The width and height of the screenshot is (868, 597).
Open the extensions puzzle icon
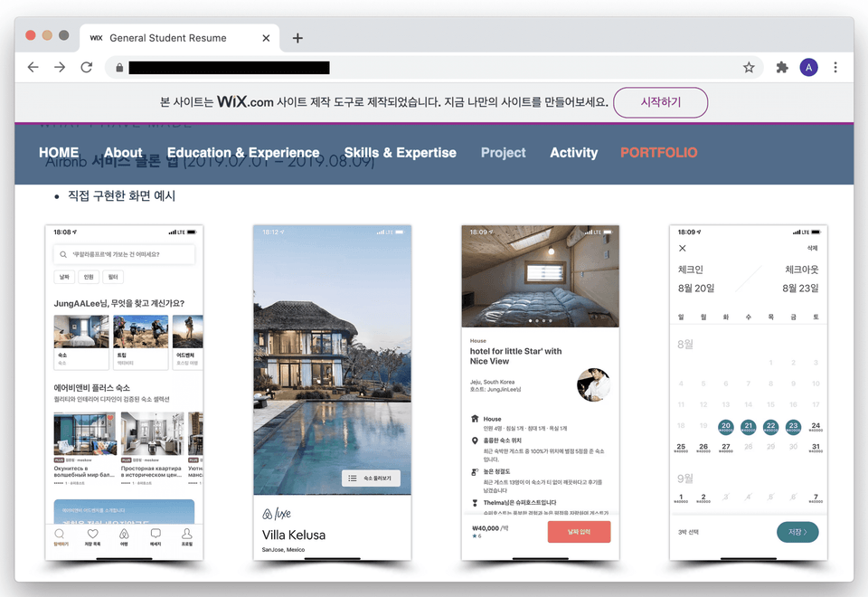point(781,68)
